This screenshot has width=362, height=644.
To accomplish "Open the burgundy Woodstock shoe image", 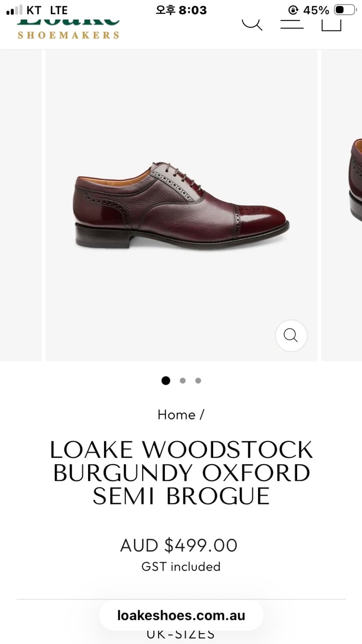I will click(x=181, y=206).
